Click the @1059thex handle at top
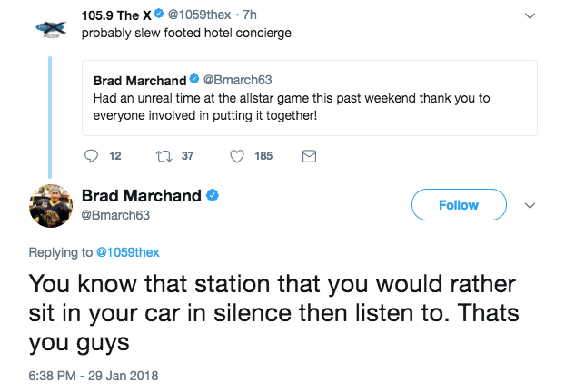This screenshot has width=565, height=392. [x=199, y=15]
